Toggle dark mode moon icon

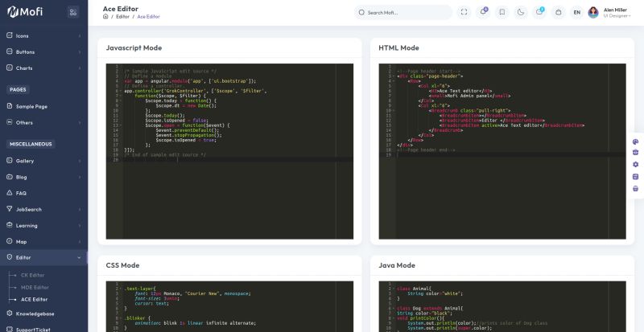coord(520,12)
